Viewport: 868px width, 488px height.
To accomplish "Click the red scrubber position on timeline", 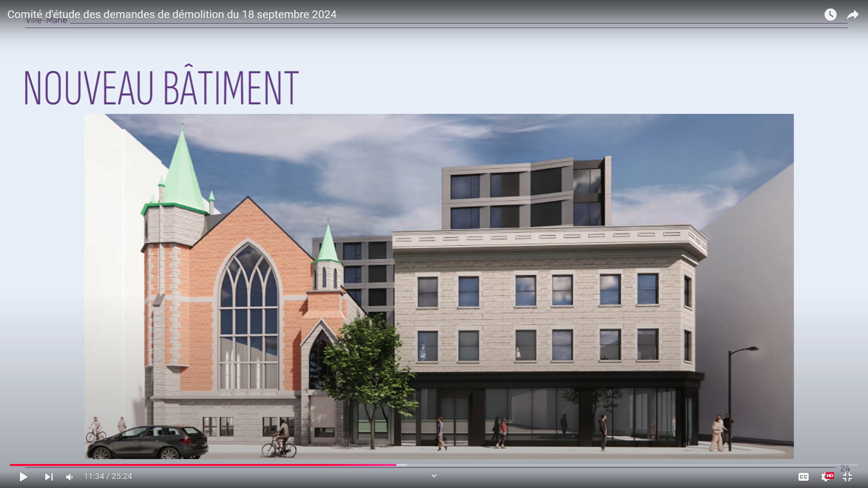I will (396, 465).
